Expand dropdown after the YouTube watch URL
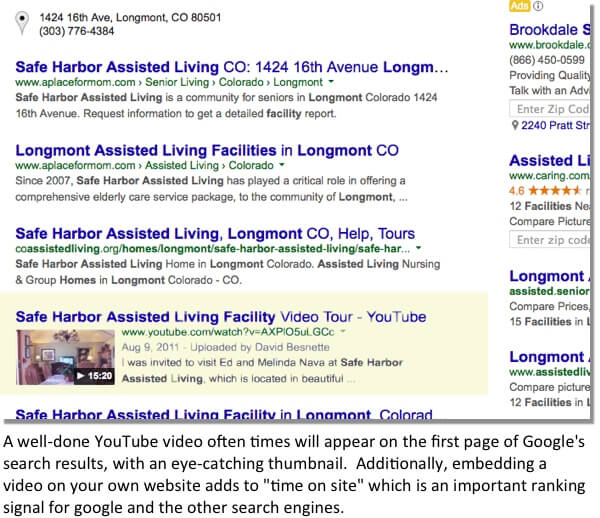Viewport: 600px width, 518px height. point(343,331)
